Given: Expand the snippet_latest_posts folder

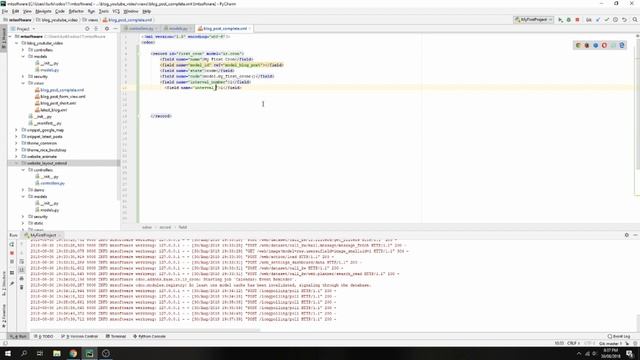Looking at the screenshot, I should click(17, 137).
